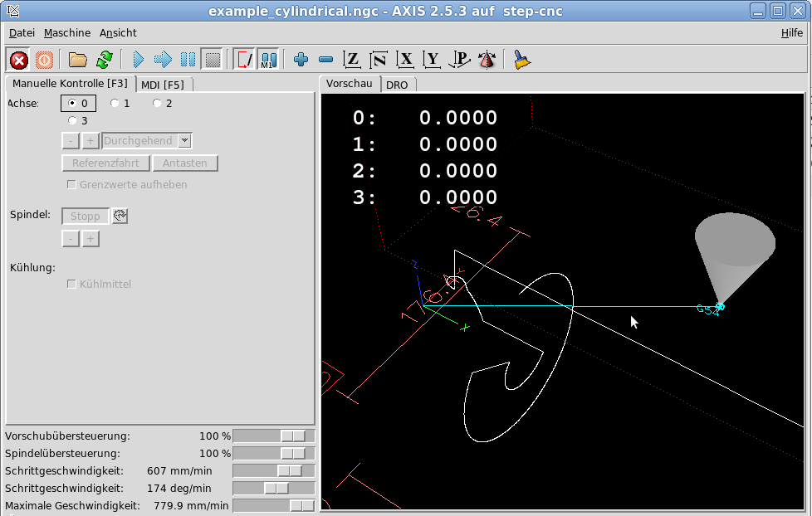Toggle the emergency stop button
Screen dimensions: 812x516
[19, 60]
